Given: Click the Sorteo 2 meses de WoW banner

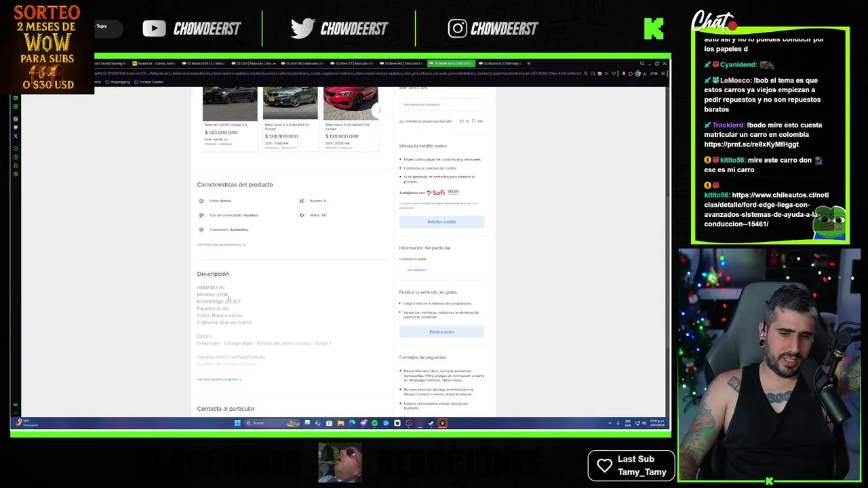Looking at the screenshot, I should [x=47, y=47].
